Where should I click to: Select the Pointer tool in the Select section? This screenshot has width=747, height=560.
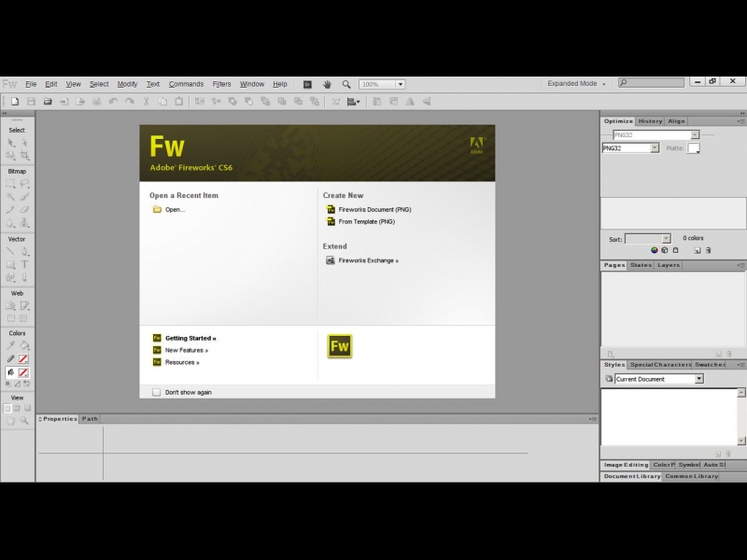[11, 143]
